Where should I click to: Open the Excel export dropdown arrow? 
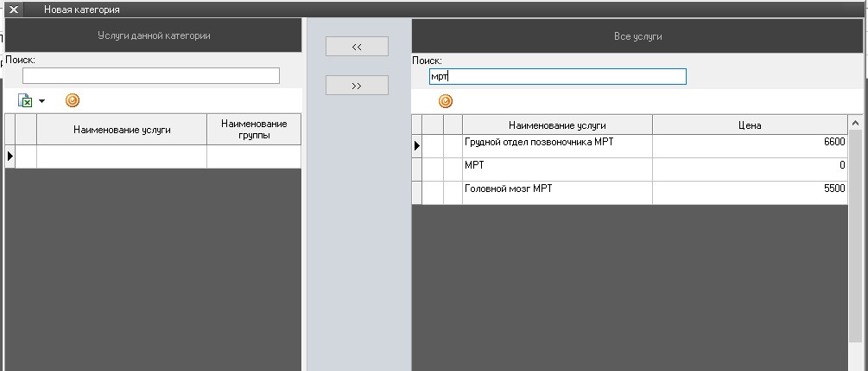(x=41, y=101)
